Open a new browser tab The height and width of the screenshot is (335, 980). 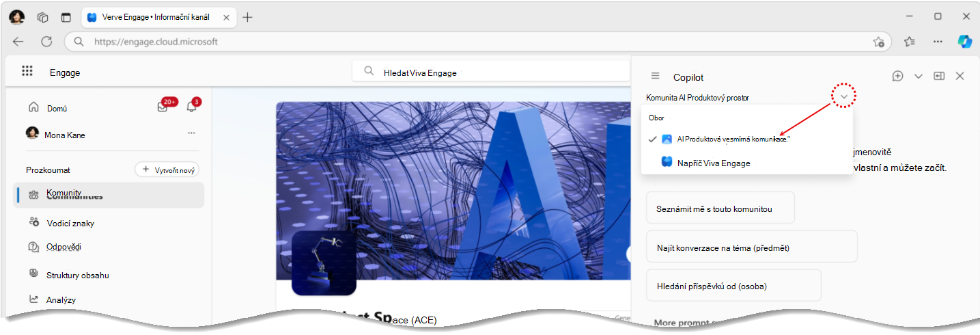[x=247, y=17]
